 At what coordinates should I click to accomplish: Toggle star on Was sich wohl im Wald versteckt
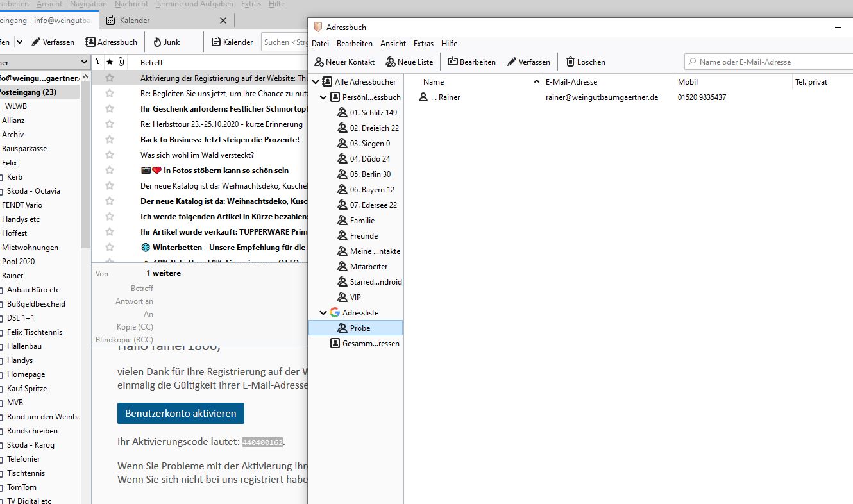[110, 155]
